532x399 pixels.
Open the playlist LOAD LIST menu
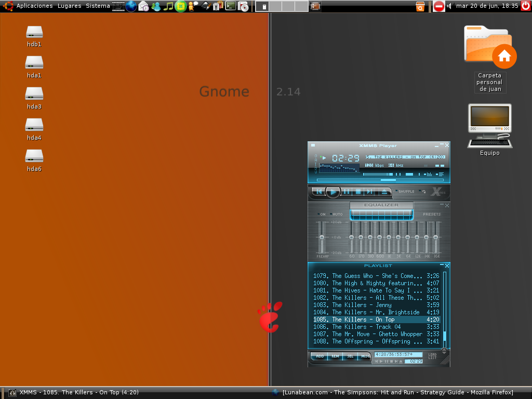click(x=432, y=356)
